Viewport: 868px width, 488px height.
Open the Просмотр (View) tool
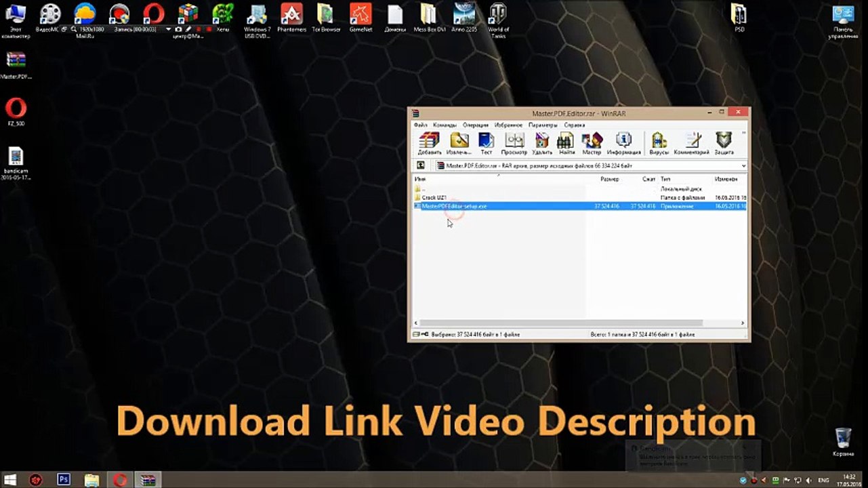click(x=515, y=144)
